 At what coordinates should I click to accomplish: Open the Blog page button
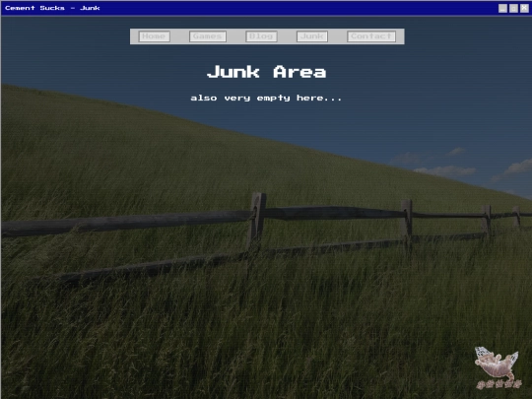pyautogui.click(x=261, y=36)
